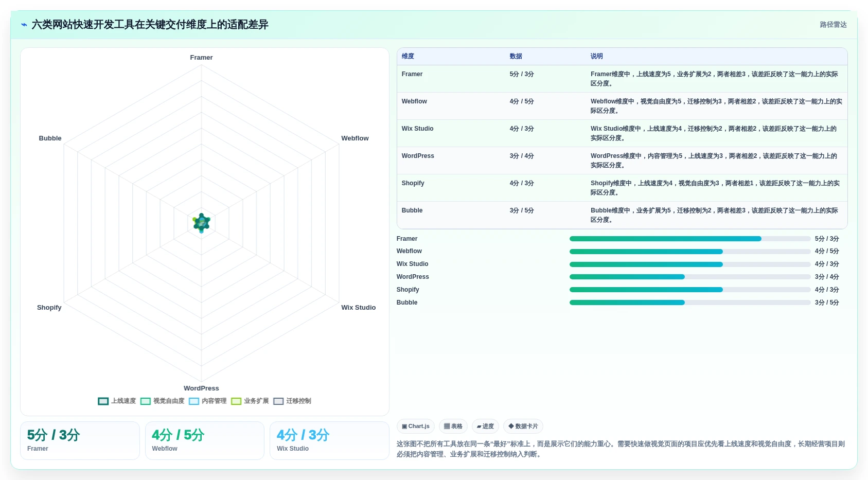Click the Webflow progress bar
Screen dimensions: 868x480
[690, 252]
